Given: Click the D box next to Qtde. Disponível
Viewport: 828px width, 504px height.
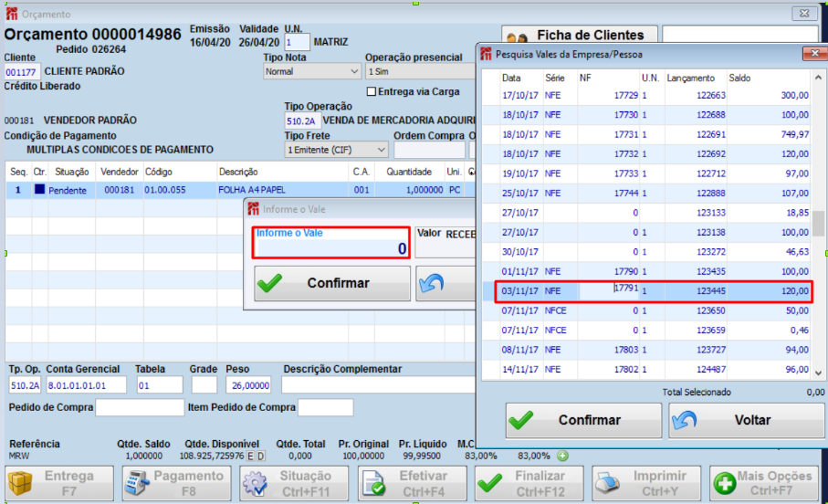Looking at the screenshot, I should [x=260, y=456].
